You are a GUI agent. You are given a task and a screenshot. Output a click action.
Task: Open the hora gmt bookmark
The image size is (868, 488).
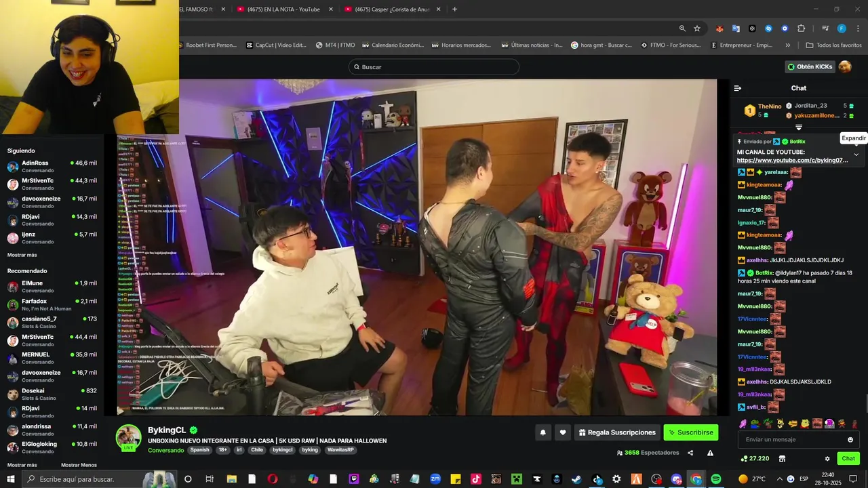coord(601,45)
